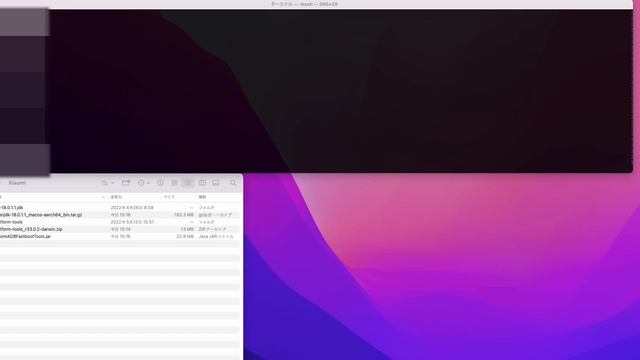Viewport: 640px width, 360px height.
Task: Toggle name column sort direction chevron
Action: pos(103,197)
